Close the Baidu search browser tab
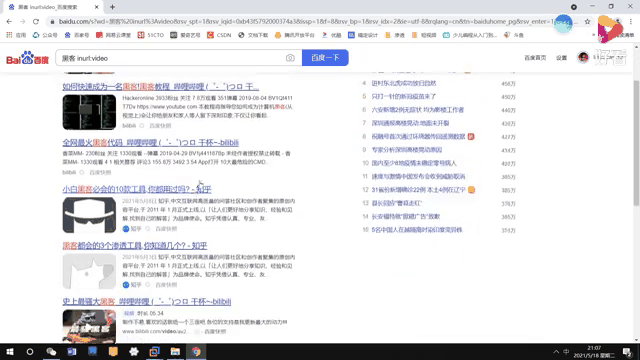Viewport: 640px width, 360px height. [97, 7]
